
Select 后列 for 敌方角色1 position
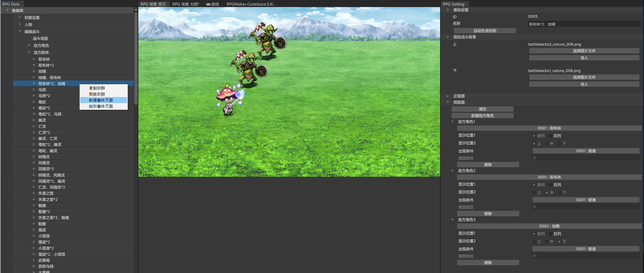coord(551,136)
